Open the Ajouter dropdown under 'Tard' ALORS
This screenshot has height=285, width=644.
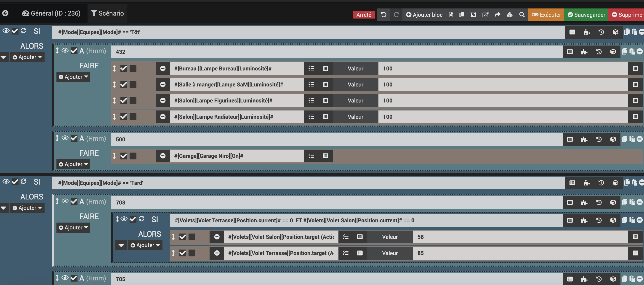pos(27,208)
